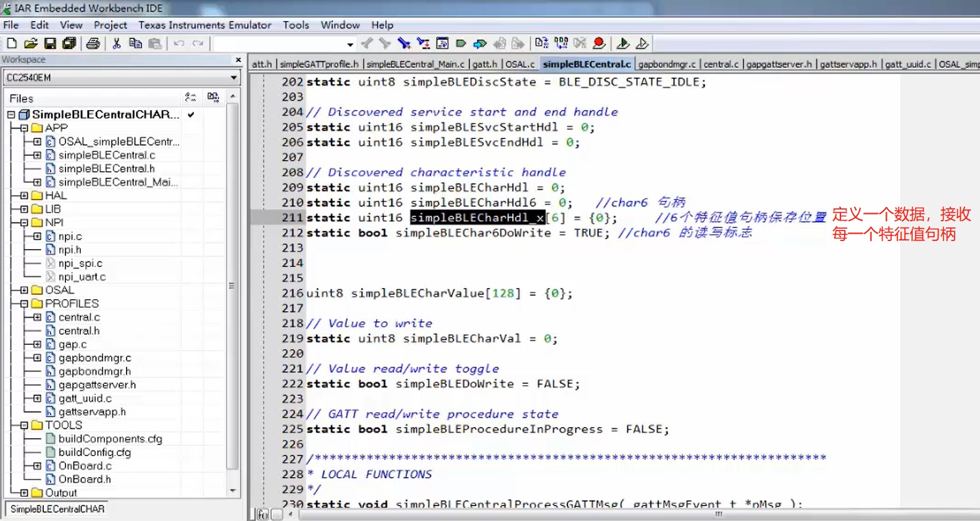The image size is (980, 521).
Task: Click the Save floppy disk icon
Action: tap(50, 43)
